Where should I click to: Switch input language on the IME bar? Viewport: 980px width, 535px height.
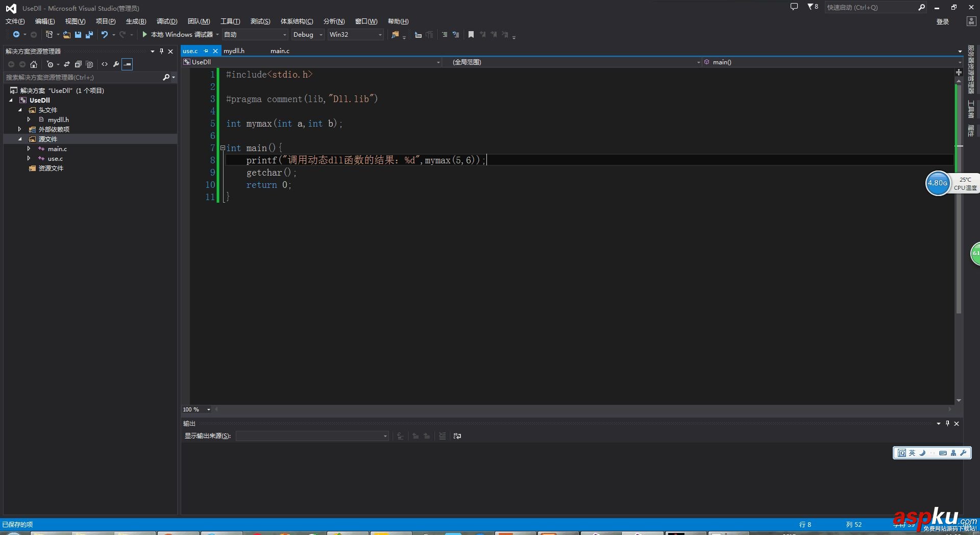point(912,453)
